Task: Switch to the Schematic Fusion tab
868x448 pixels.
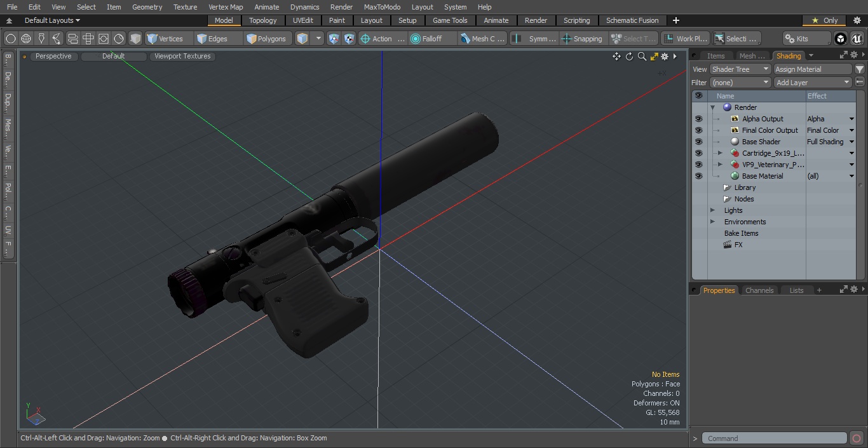Action: click(632, 20)
